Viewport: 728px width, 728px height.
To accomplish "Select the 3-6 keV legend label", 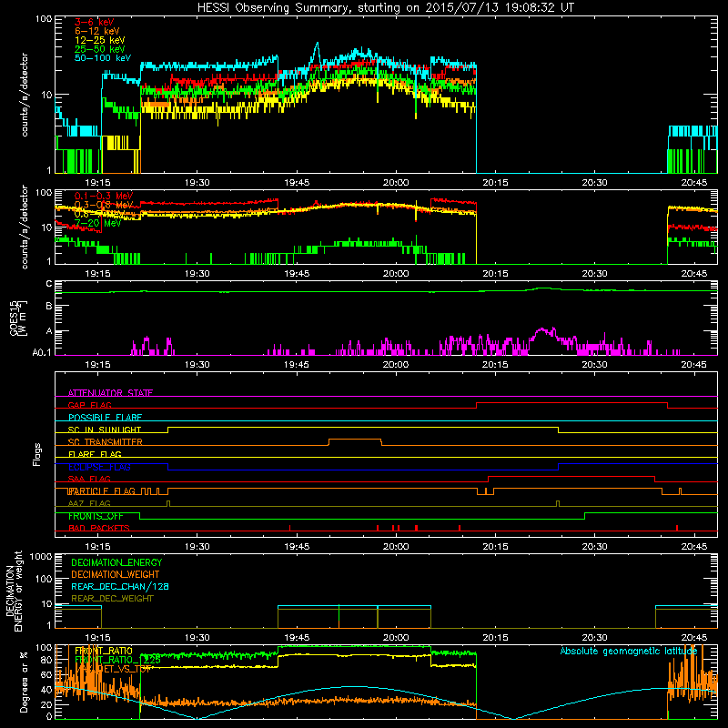I will 95,22.
